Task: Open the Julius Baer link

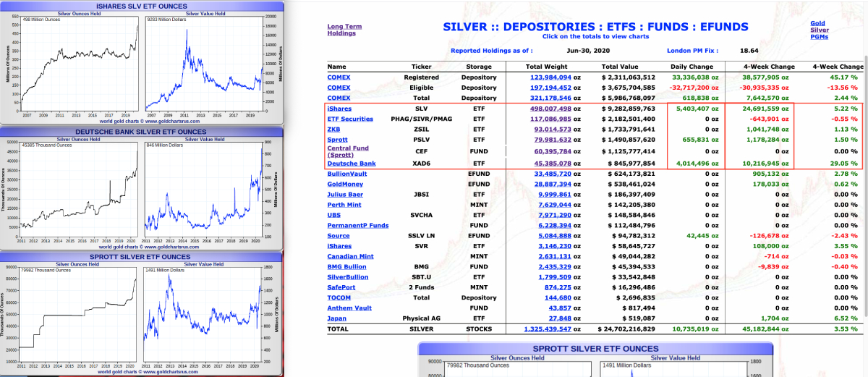Action: point(345,194)
